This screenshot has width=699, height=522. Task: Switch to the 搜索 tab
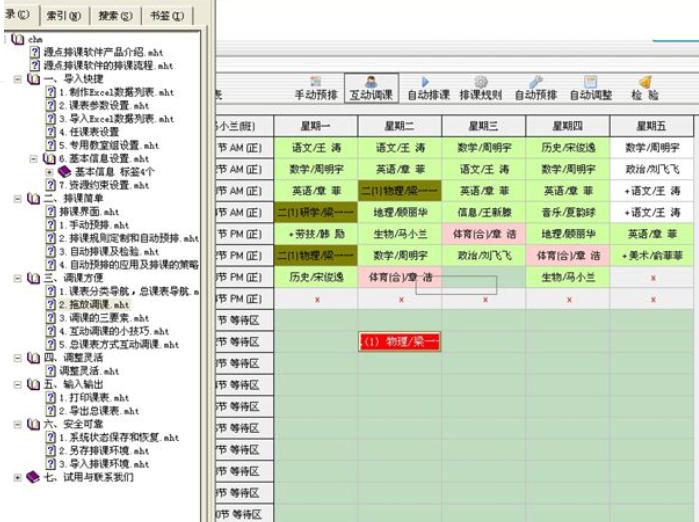pos(115,16)
